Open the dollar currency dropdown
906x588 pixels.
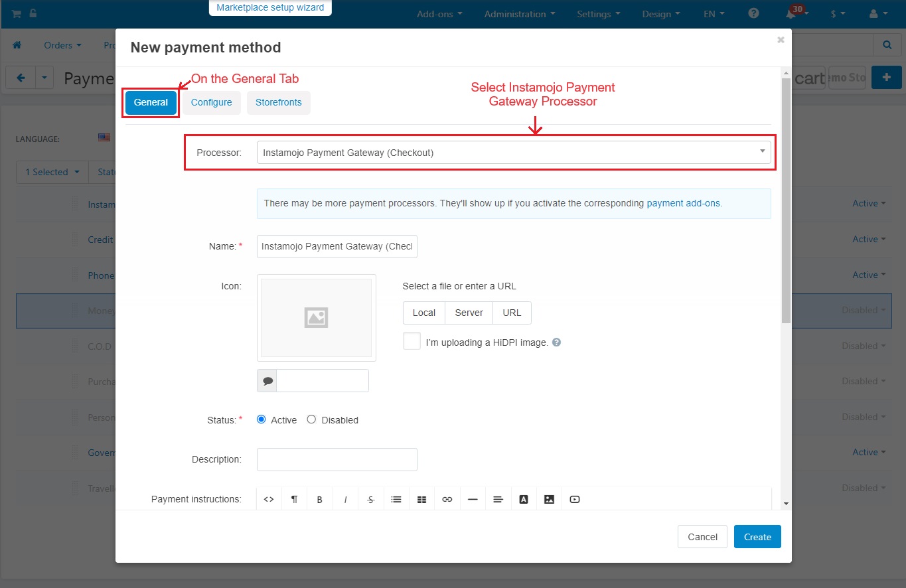tap(838, 14)
